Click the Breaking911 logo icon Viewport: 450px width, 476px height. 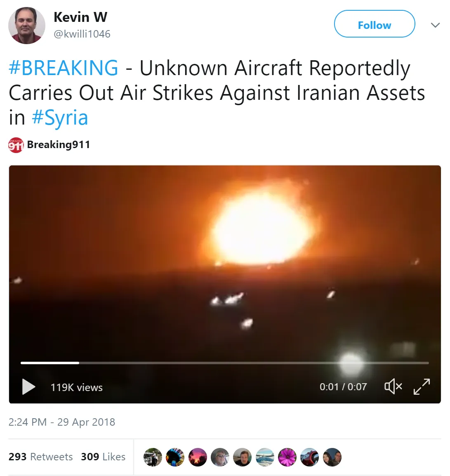[x=16, y=145]
